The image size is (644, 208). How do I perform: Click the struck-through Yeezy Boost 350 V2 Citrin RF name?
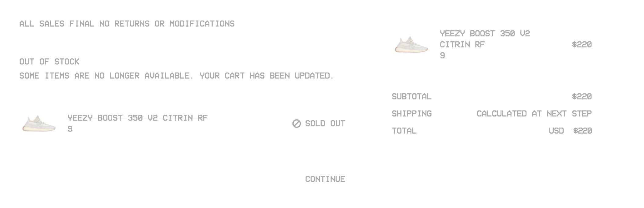click(138, 118)
